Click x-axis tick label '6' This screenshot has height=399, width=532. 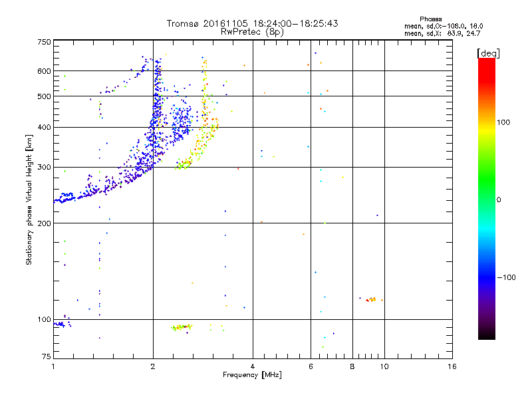311,367
